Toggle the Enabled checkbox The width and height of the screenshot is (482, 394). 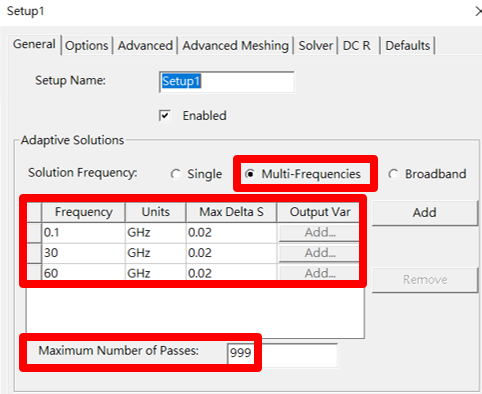pyautogui.click(x=165, y=116)
